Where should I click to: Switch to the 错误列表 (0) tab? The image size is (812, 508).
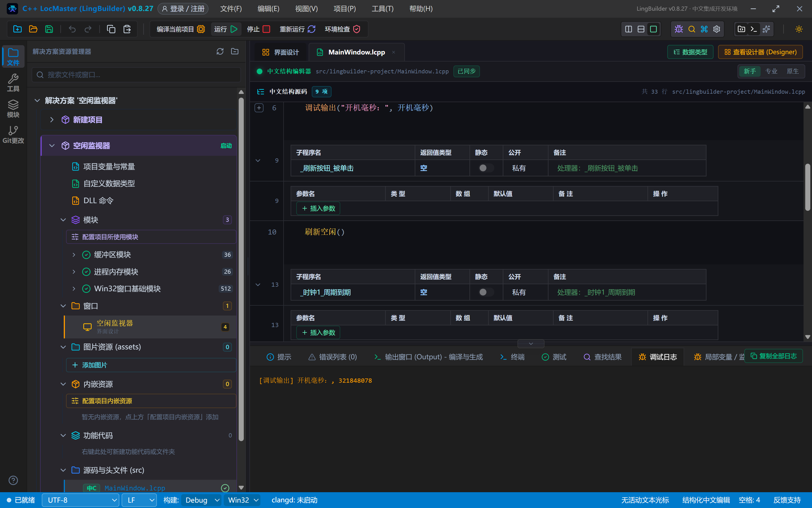coord(332,357)
